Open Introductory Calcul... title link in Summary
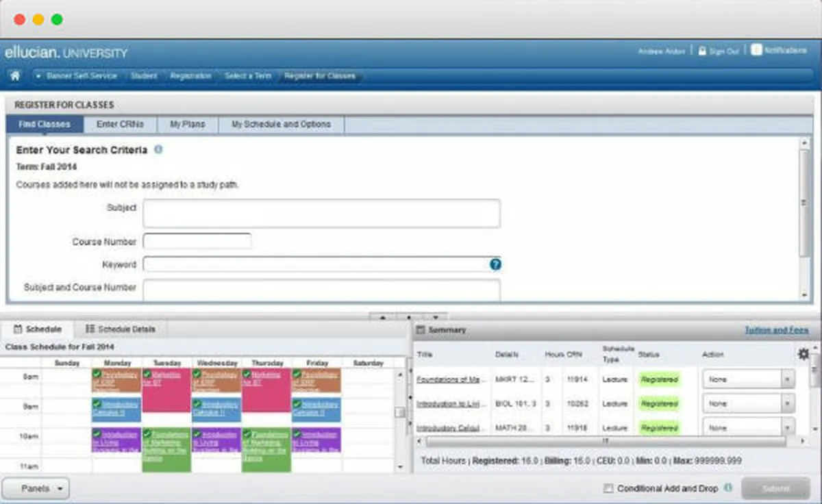Screen dimensions: 822x504 coord(452,428)
